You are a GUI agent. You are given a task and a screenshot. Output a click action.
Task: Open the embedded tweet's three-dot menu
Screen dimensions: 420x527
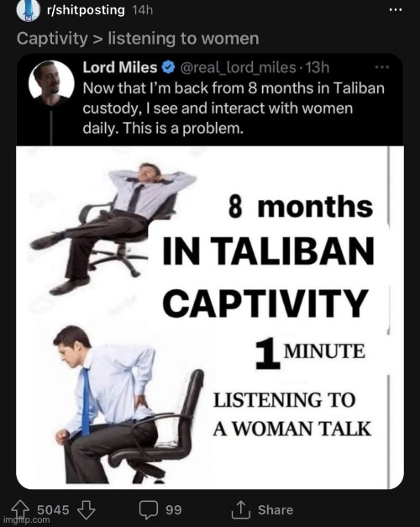click(x=382, y=67)
